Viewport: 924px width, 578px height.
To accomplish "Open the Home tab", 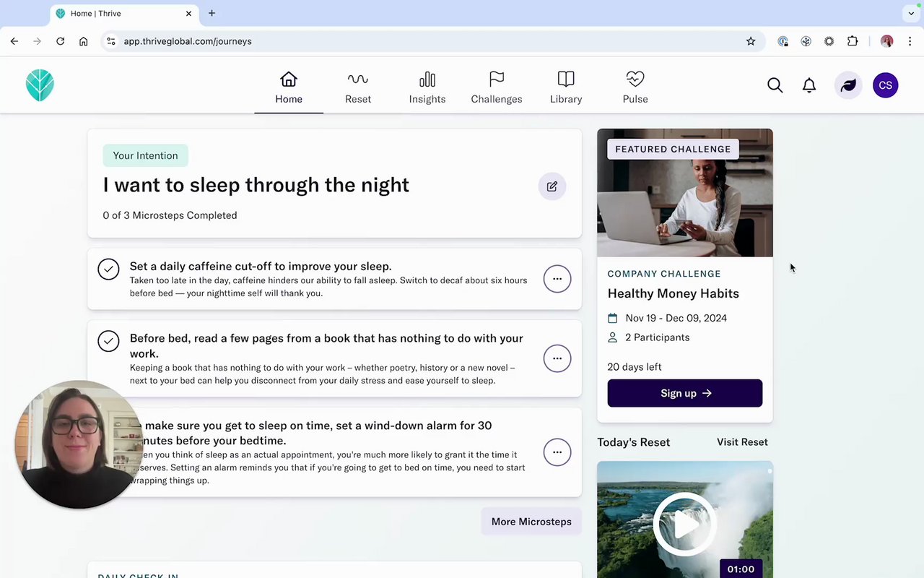I will click(289, 87).
